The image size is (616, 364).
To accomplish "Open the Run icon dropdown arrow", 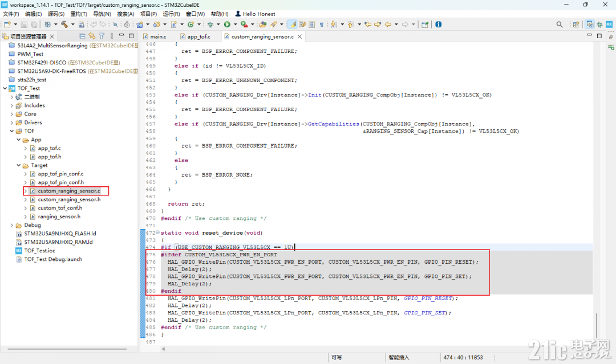I will point(235,24).
